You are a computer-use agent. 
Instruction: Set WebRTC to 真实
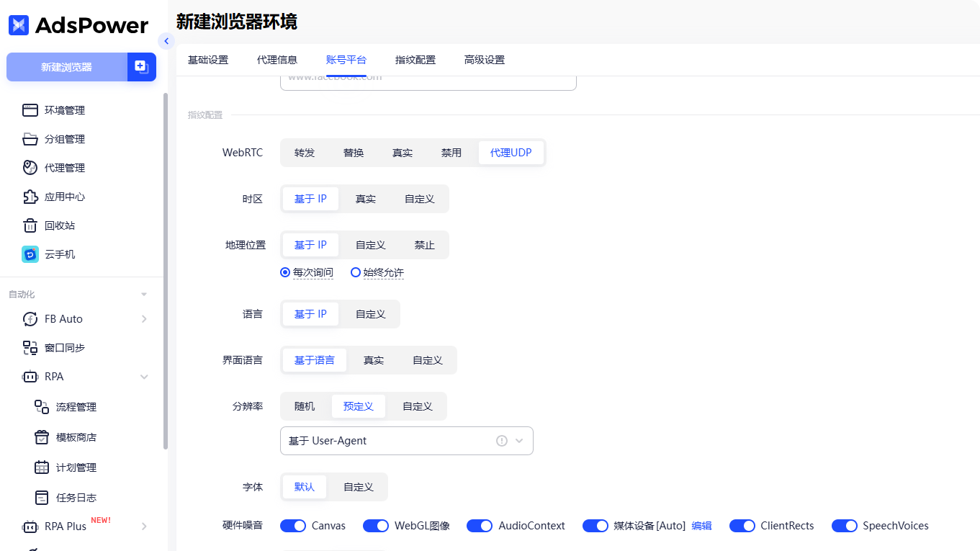403,153
